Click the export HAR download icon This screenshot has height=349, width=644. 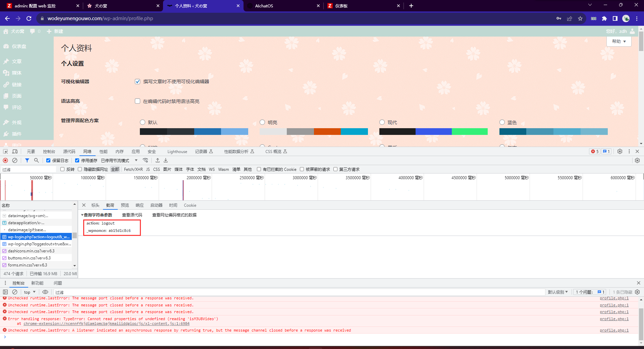pyautogui.click(x=166, y=160)
